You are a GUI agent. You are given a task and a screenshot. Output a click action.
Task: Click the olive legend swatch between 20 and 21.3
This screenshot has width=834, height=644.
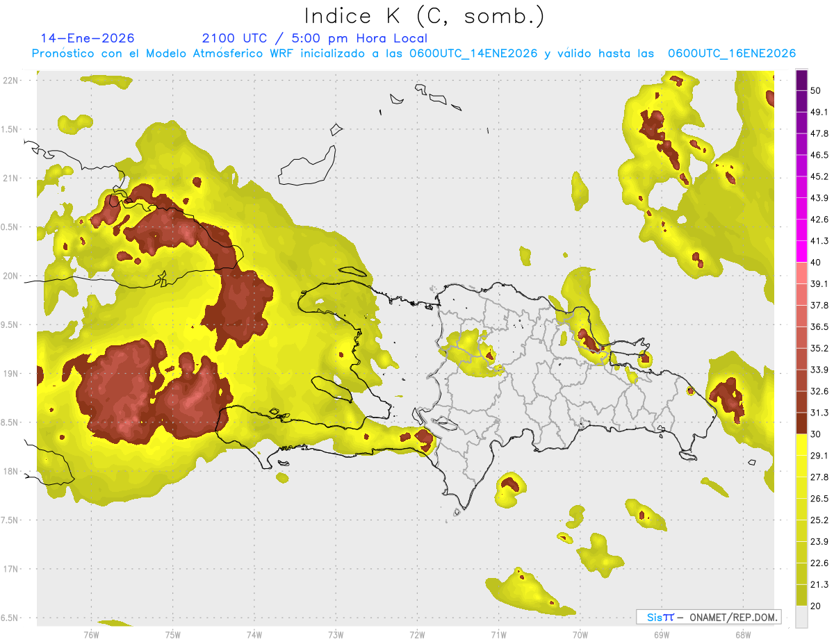point(802,595)
